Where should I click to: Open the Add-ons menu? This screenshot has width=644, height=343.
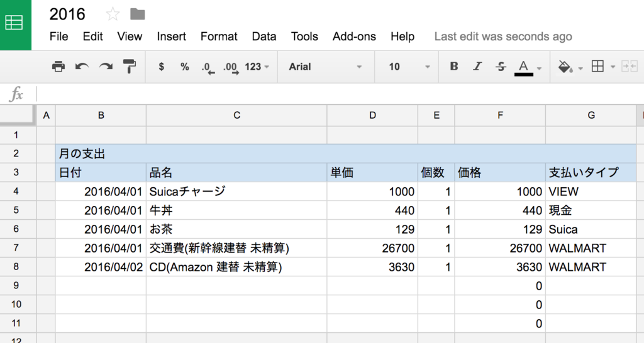[x=354, y=36]
